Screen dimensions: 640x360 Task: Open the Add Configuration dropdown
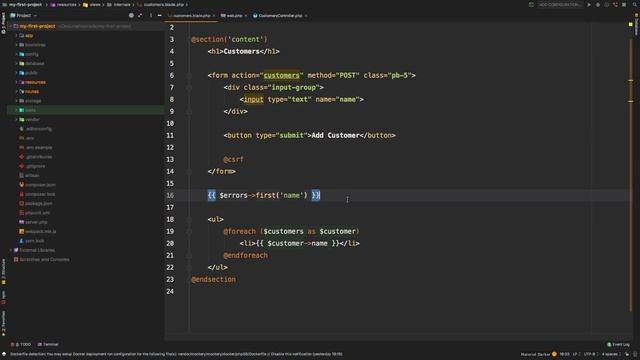tap(560, 5)
